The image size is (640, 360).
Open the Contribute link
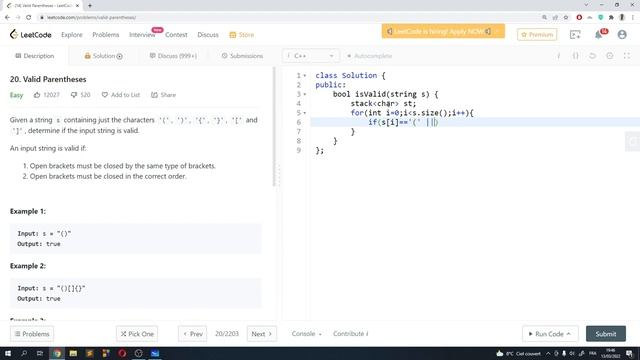pos(351,334)
